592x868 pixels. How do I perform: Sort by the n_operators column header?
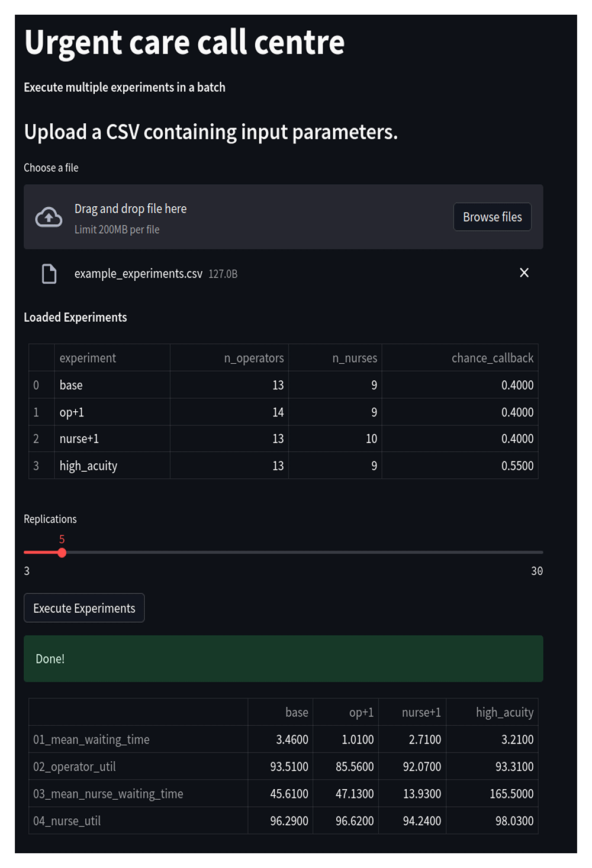(x=253, y=358)
